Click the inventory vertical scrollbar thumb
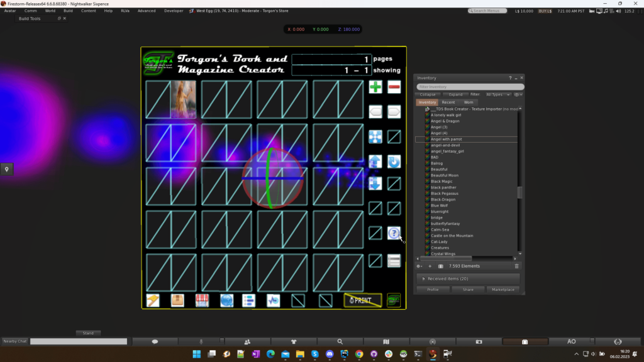The image size is (644, 362). [x=520, y=192]
